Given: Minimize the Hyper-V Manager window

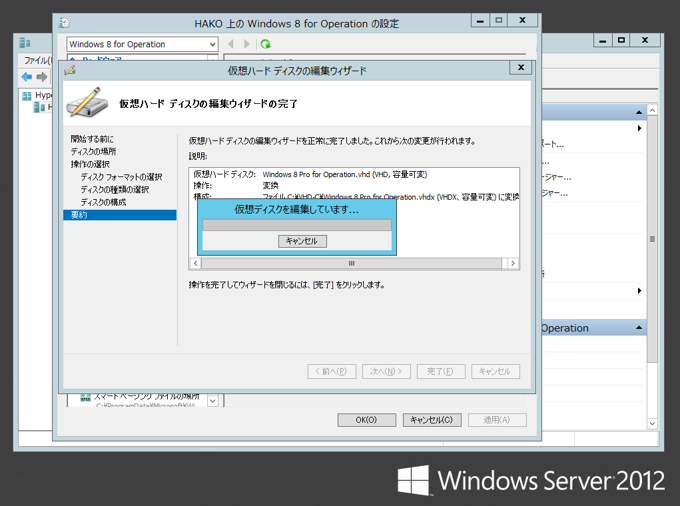Looking at the screenshot, I should click(602, 41).
